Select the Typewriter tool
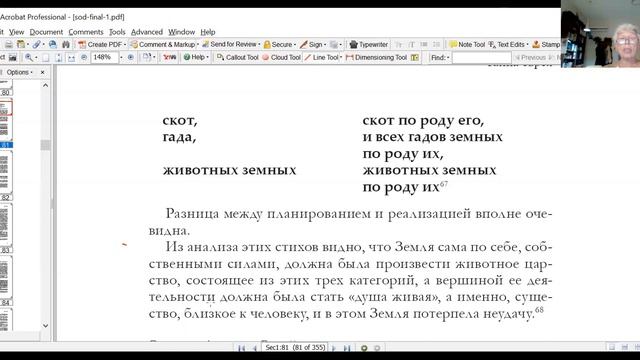Viewport: 640px width, 360px height. (x=369, y=44)
